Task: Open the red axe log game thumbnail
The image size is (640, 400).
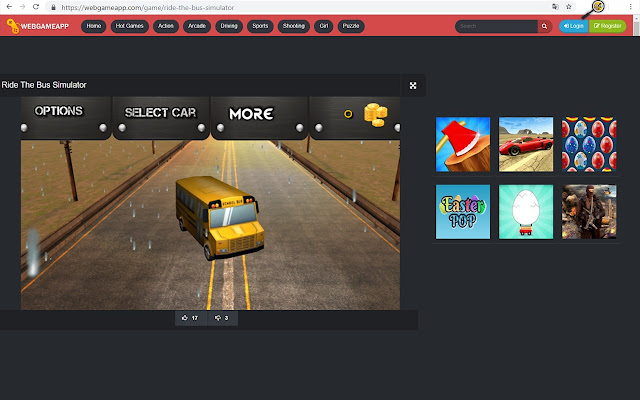Action: click(x=463, y=144)
